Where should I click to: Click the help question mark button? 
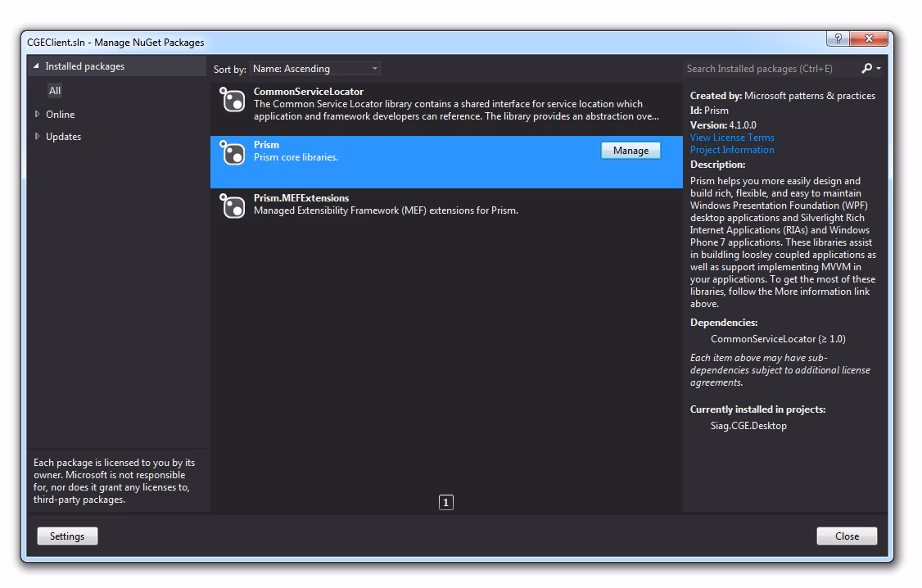[838, 39]
